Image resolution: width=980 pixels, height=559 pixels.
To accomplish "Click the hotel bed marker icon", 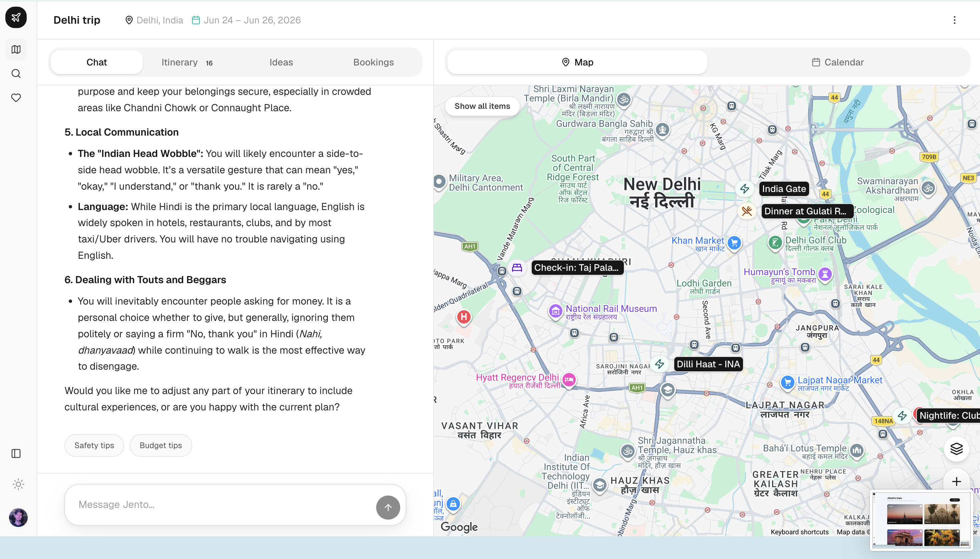I will click(x=517, y=267).
